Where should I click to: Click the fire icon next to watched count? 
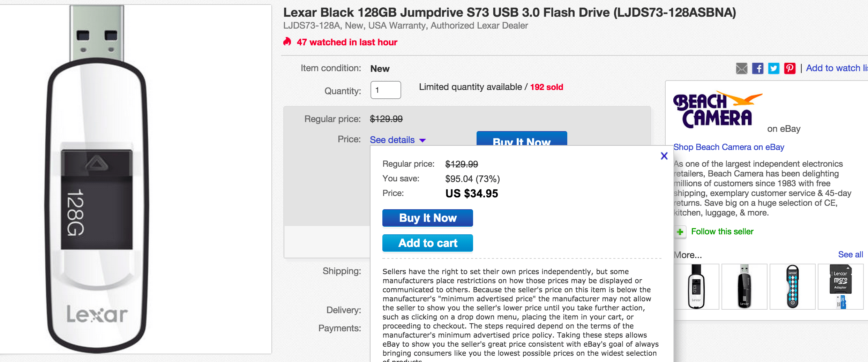[x=287, y=42]
